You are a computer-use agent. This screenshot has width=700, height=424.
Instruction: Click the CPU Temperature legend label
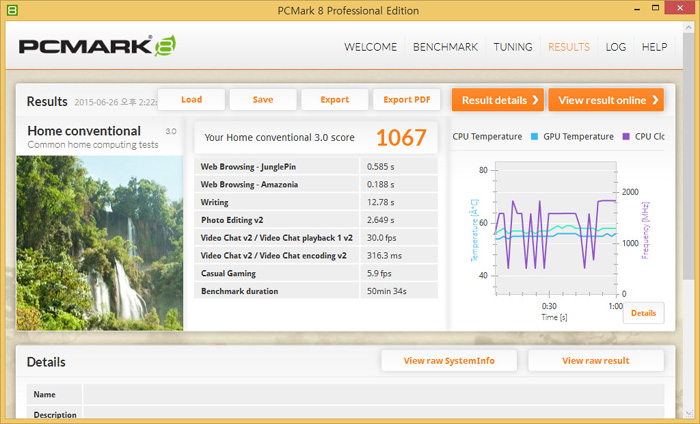[487, 137]
